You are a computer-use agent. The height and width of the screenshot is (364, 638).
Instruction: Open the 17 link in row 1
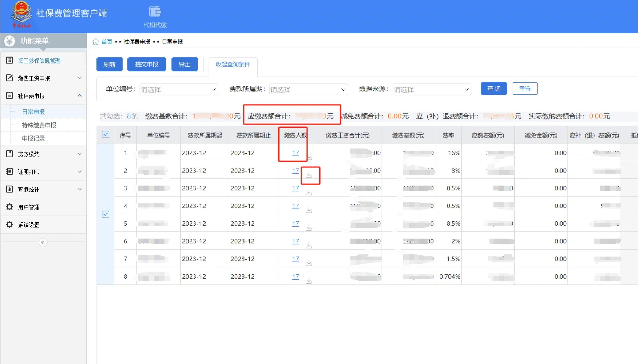296,153
